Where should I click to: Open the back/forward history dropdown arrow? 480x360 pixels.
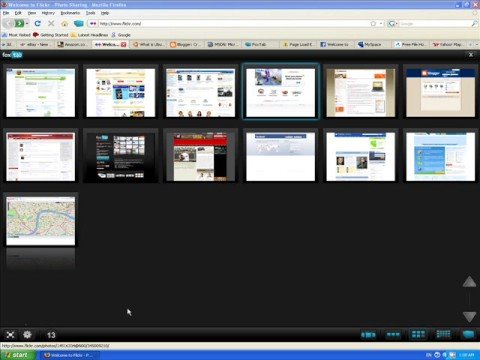click(x=27, y=23)
